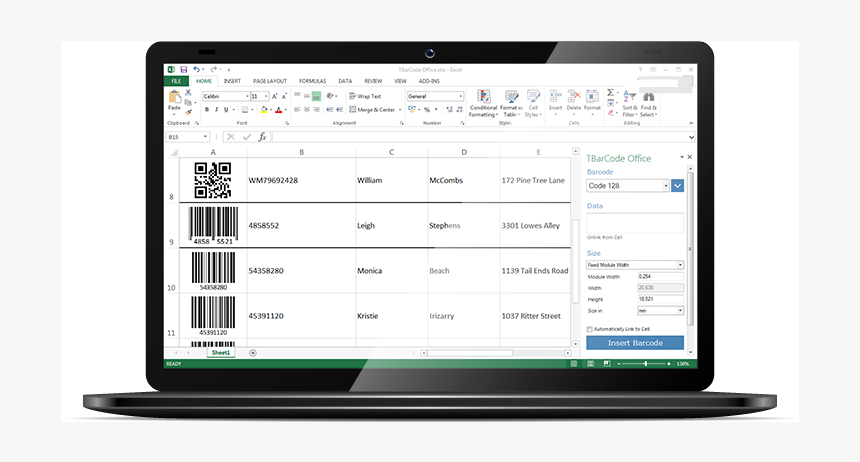
Task: Toggle Wrap Text in Alignment group
Action: tap(363, 96)
